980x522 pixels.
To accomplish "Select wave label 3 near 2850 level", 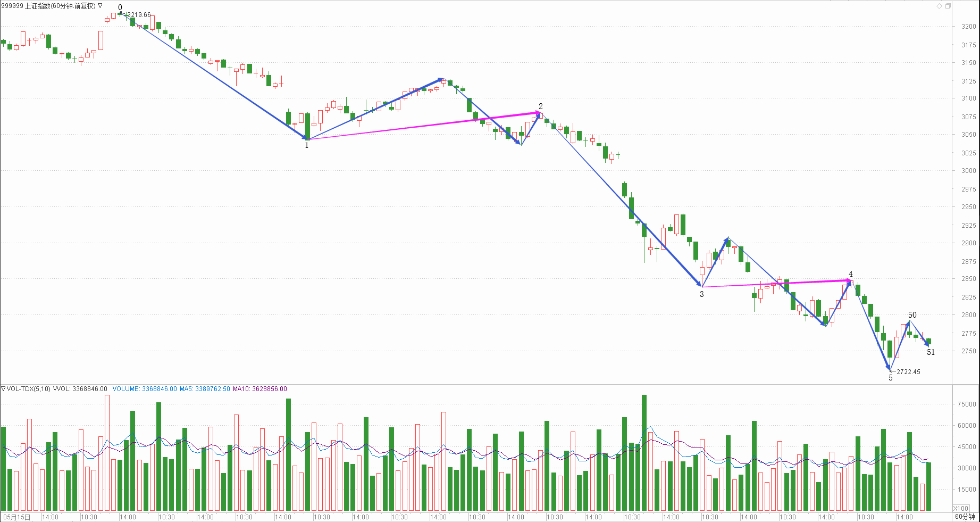I will point(702,294).
